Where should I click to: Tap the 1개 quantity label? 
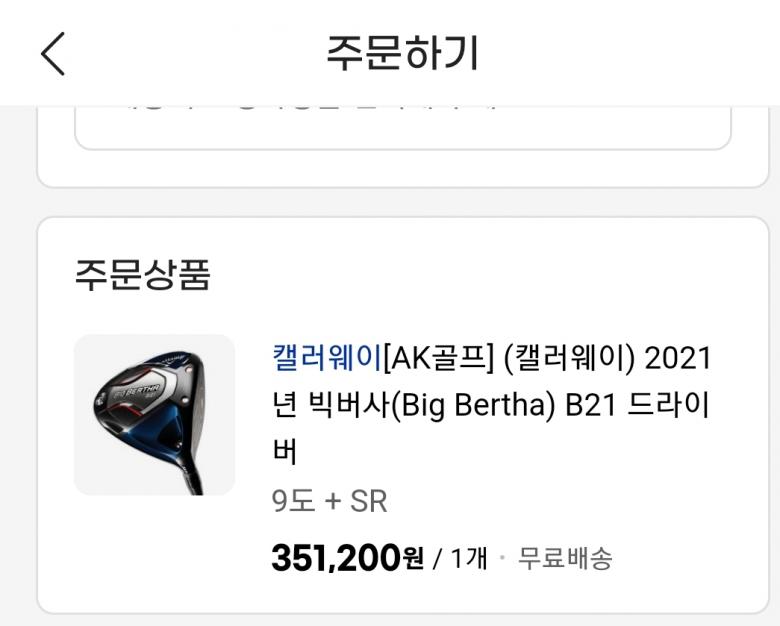[469, 558]
